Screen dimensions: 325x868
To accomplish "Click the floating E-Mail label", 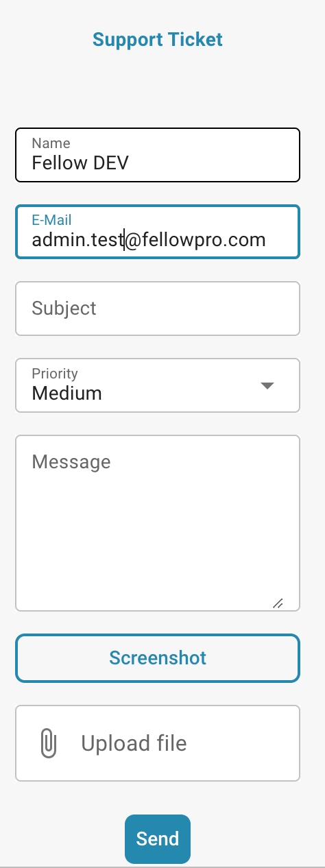I will (x=51, y=219).
